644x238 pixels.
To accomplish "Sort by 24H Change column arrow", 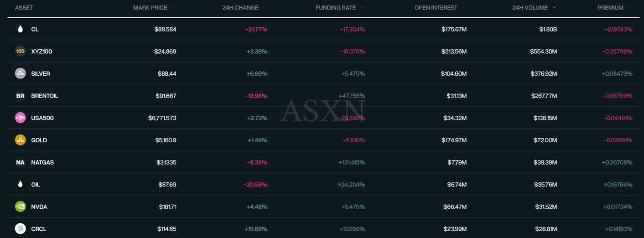I will [x=265, y=8].
